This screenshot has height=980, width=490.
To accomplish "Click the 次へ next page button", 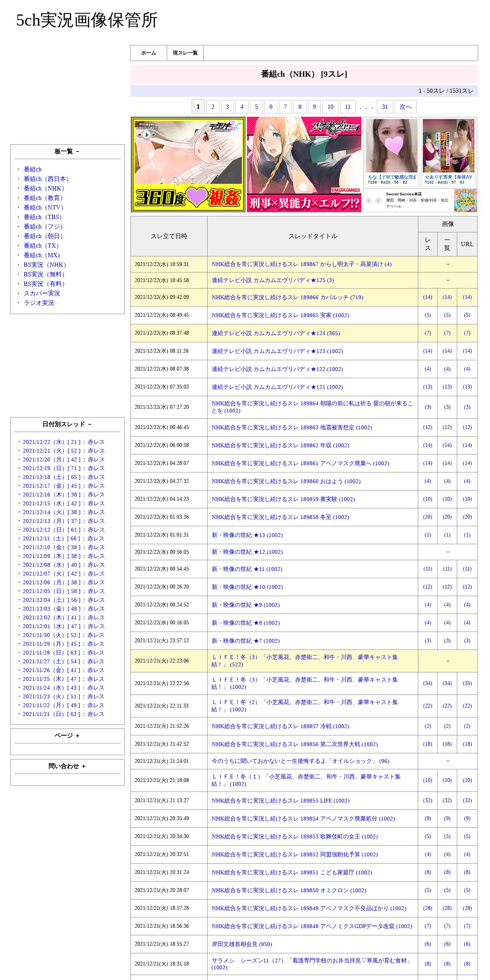I will coord(406,107).
